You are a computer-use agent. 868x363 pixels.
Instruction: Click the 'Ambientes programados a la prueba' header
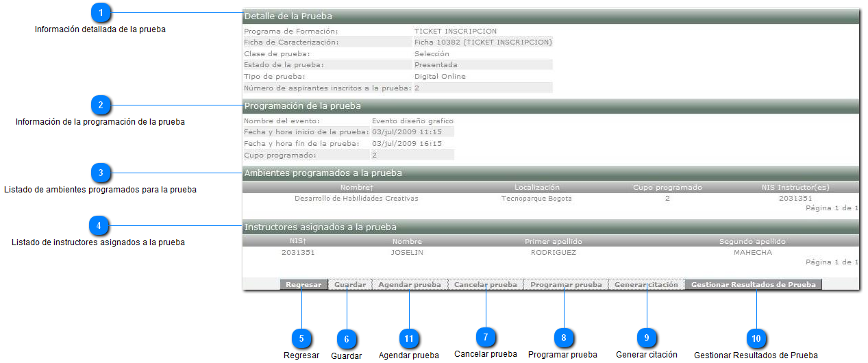[x=551, y=173]
